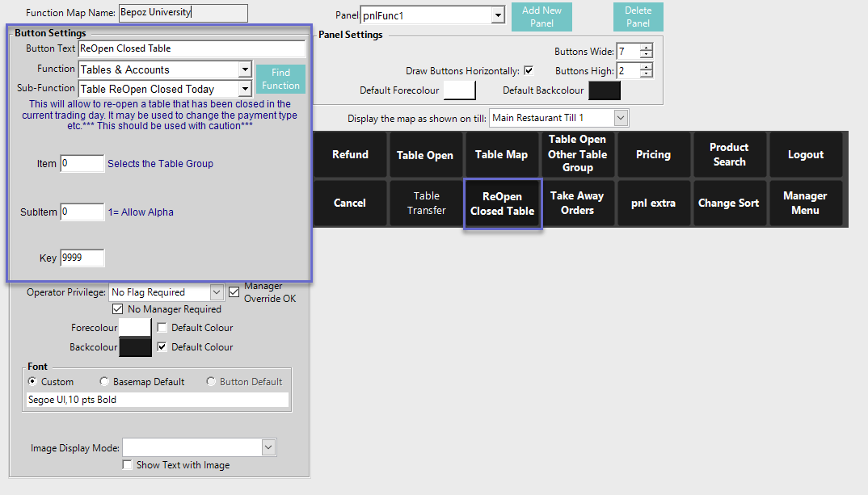Select the Table Open button
This screenshot has width=868, height=495.
pyautogui.click(x=425, y=155)
